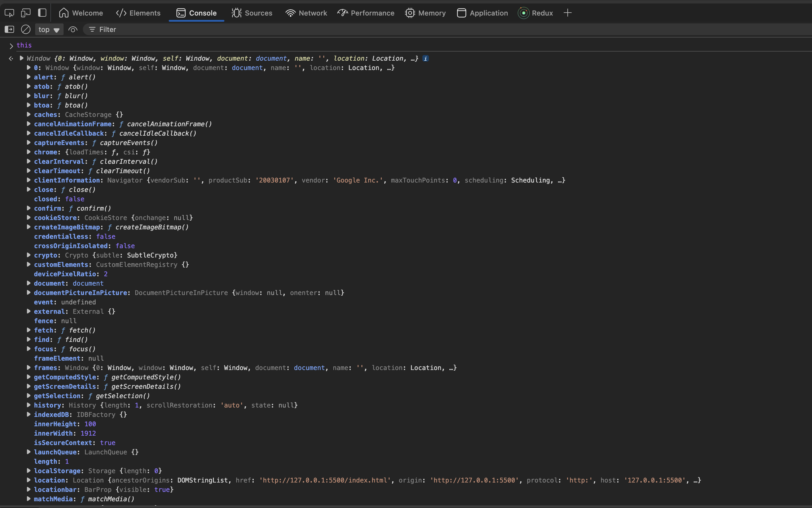Expand the crypto entry
Image resolution: width=812 pixels, height=508 pixels.
(28, 255)
